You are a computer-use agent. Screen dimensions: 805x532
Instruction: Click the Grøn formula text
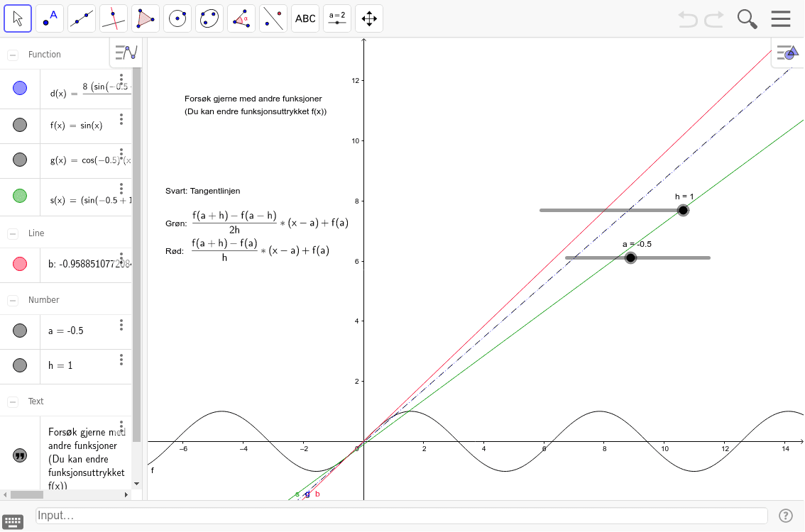click(x=257, y=223)
